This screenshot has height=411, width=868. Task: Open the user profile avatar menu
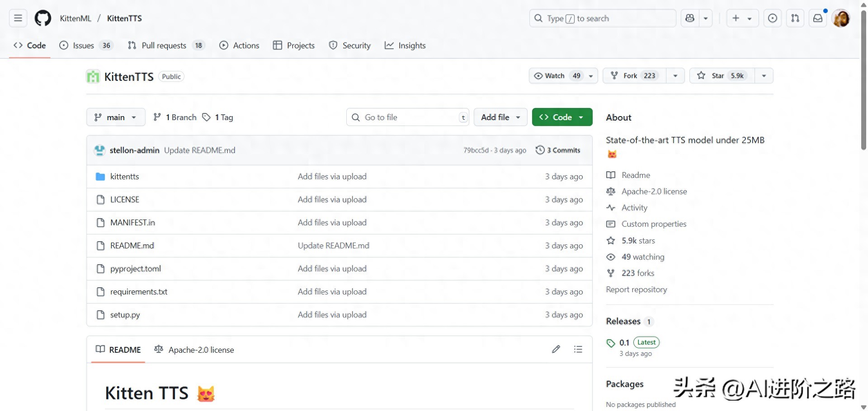[841, 19]
